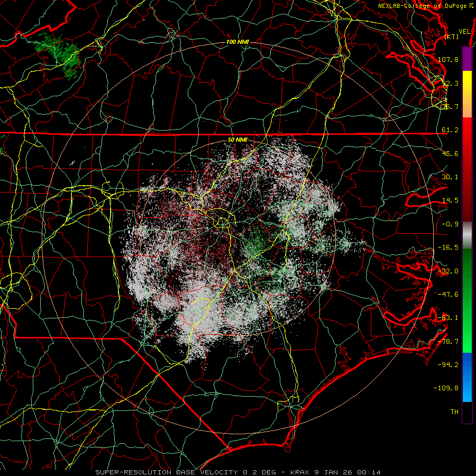Click the [KT] units label
This screenshot has width=476, height=476.
coord(452,36)
